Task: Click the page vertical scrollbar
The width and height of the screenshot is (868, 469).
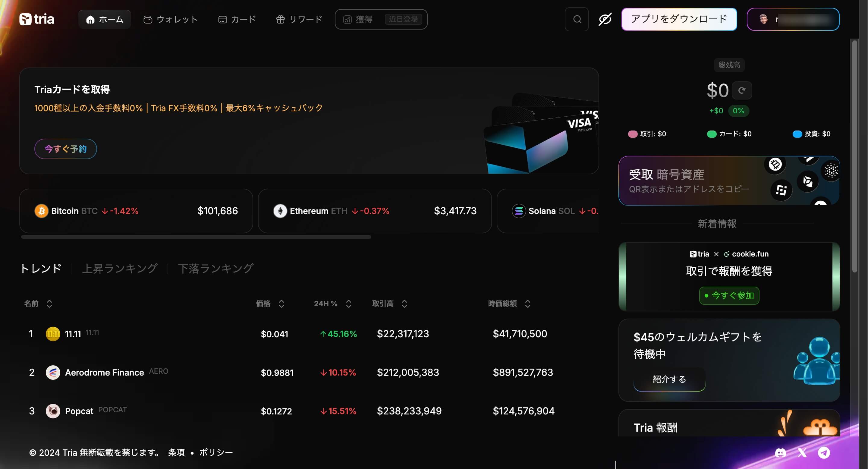Action: click(854, 156)
